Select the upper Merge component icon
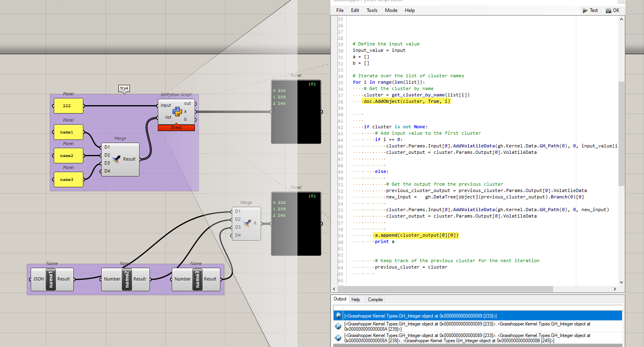Viewport: 644px width, 347px height. (116, 159)
